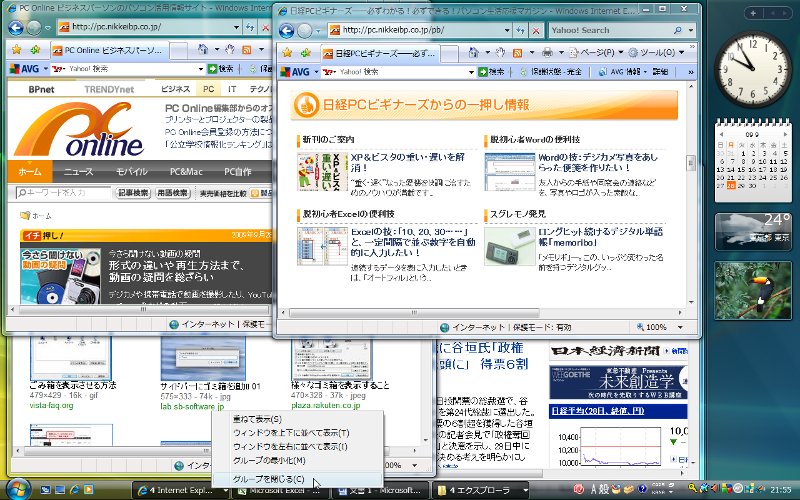Open Excelの技 10, 20, 30 article link

pos(413,242)
